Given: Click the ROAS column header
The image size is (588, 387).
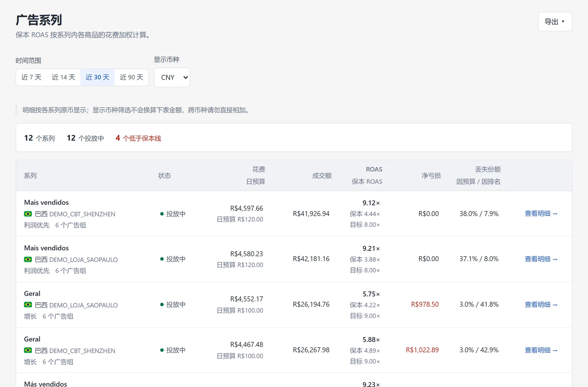Looking at the screenshot, I should click(x=374, y=169).
